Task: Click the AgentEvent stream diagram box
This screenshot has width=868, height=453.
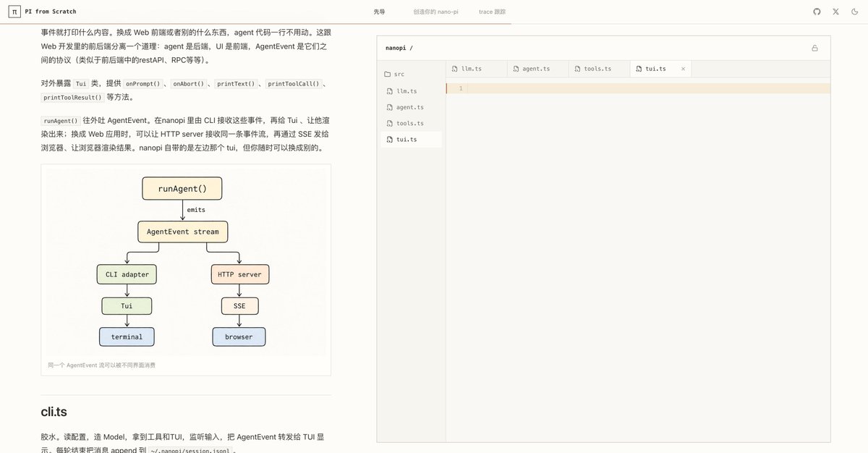Action: pos(183,232)
